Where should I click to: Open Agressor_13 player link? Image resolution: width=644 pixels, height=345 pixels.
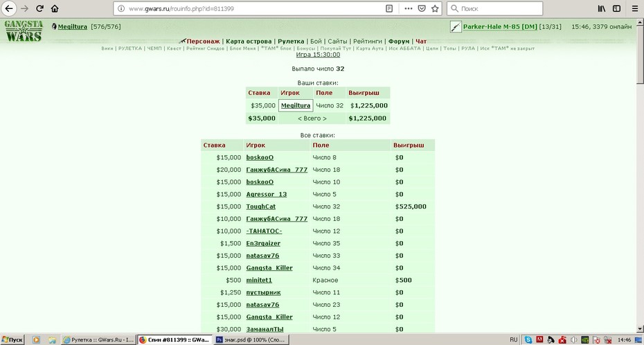pyautogui.click(x=266, y=194)
